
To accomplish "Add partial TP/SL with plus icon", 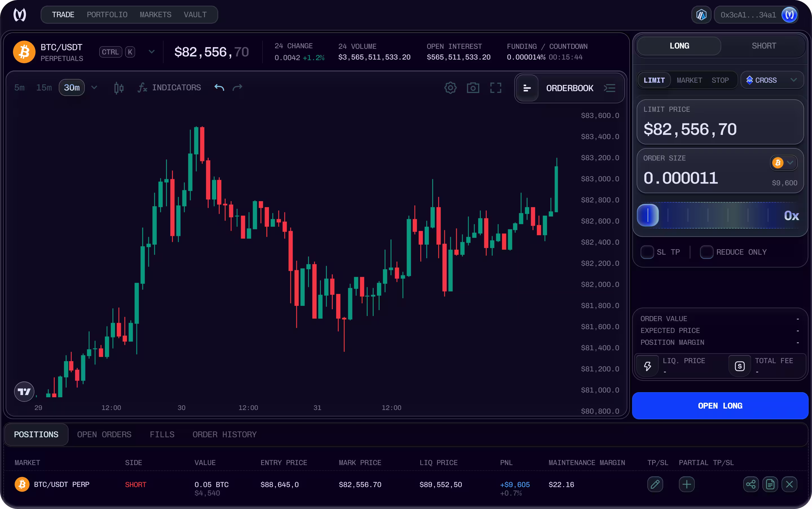I will tap(686, 484).
